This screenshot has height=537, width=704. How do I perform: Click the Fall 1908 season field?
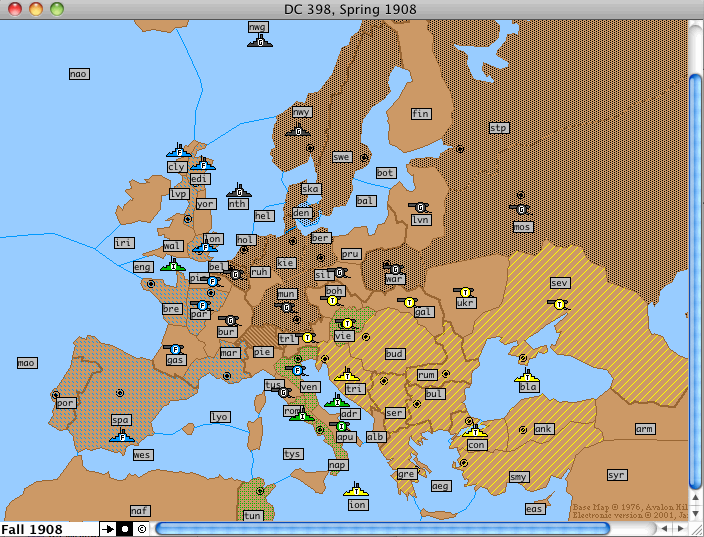[48, 529]
